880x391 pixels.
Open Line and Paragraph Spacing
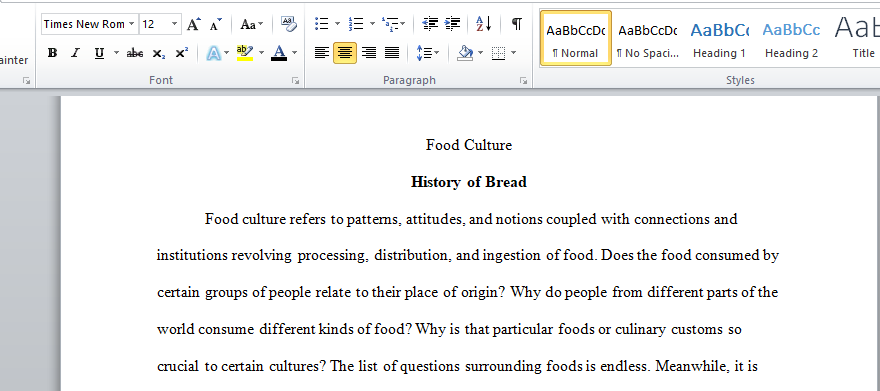pos(428,53)
